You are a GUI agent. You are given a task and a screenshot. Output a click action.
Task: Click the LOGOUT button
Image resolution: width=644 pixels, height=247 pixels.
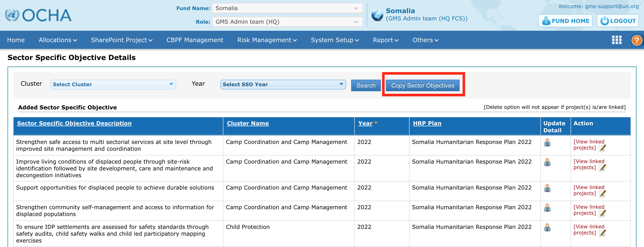click(x=618, y=21)
